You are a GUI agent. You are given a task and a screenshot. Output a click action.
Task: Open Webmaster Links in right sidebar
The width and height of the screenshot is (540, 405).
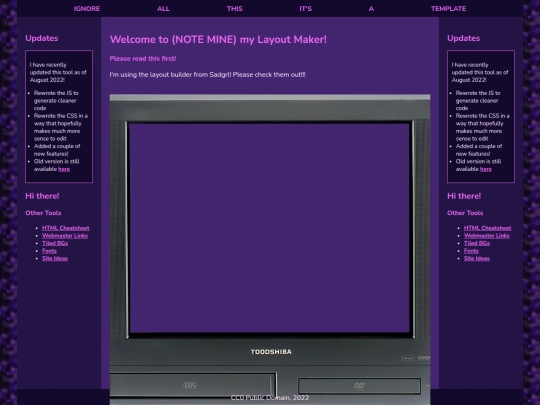[x=487, y=236]
